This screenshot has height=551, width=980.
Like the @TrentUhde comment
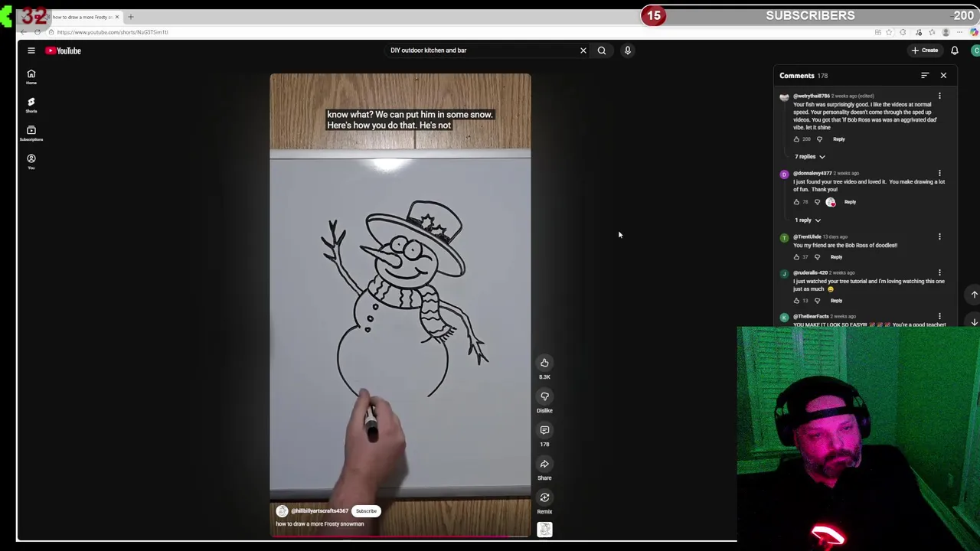point(796,257)
